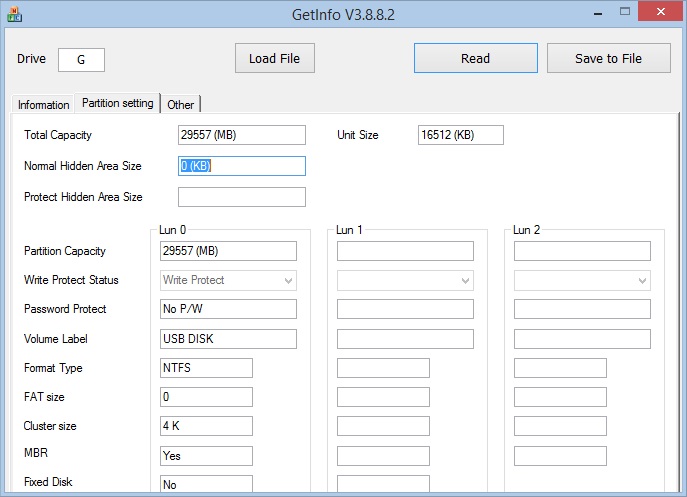The image size is (687, 497).
Task: Click Lun 0 Format Type field NTFS
Action: pyautogui.click(x=206, y=368)
